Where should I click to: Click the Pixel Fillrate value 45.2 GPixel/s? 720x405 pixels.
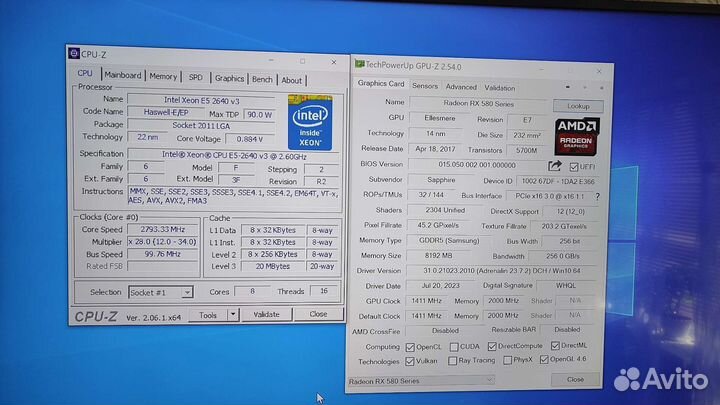pos(438,225)
